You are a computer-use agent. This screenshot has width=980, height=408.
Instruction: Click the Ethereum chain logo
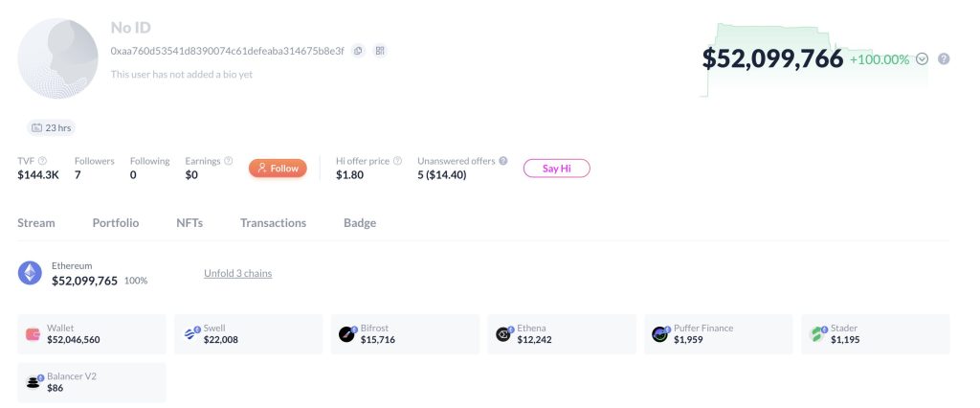[x=31, y=274]
